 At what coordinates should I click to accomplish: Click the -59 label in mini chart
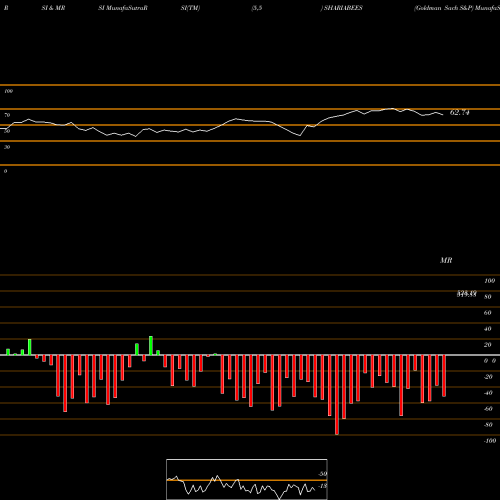click(x=323, y=474)
